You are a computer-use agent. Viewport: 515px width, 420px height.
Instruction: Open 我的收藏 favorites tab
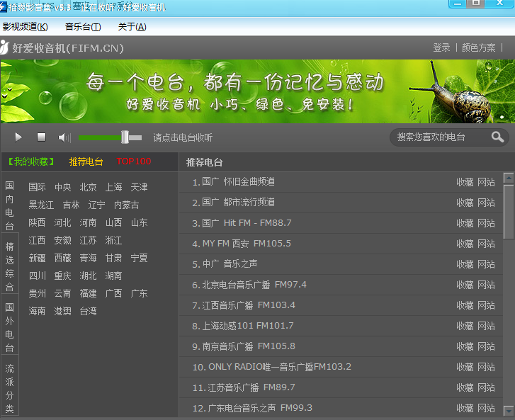(x=30, y=161)
